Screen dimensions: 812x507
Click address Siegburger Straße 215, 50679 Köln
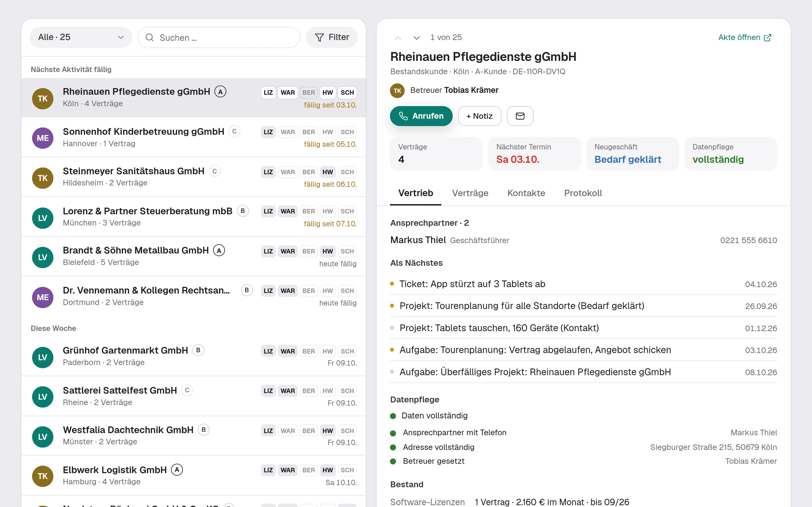713,447
